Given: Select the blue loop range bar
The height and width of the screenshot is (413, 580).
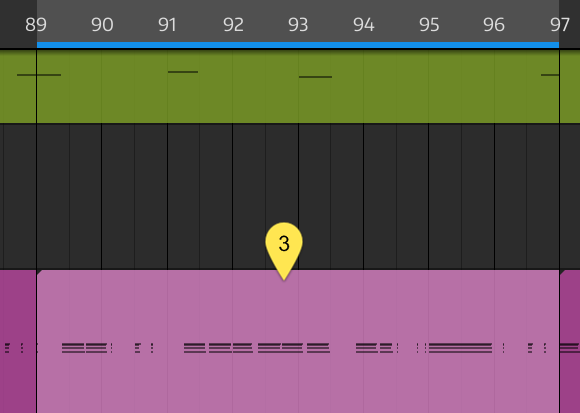Looking at the screenshot, I should tap(298, 45).
